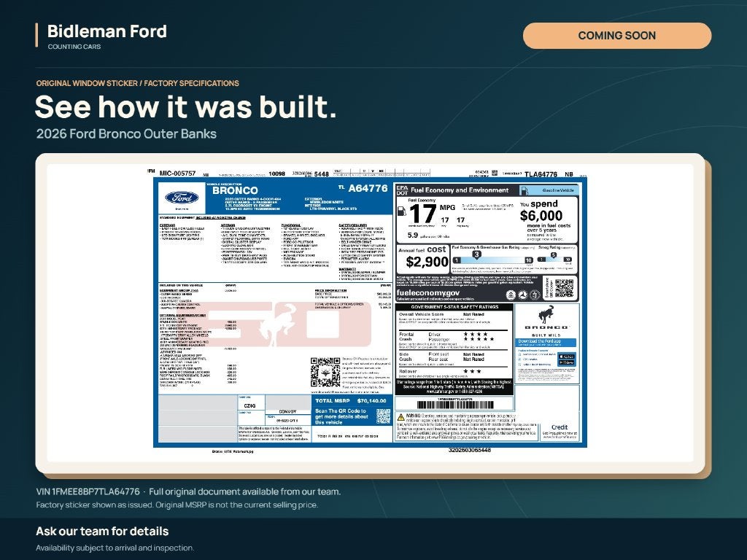Click the Annual fuel cost $2,900 value
The height and width of the screenshot is (560, 747).
pos(427,262)
